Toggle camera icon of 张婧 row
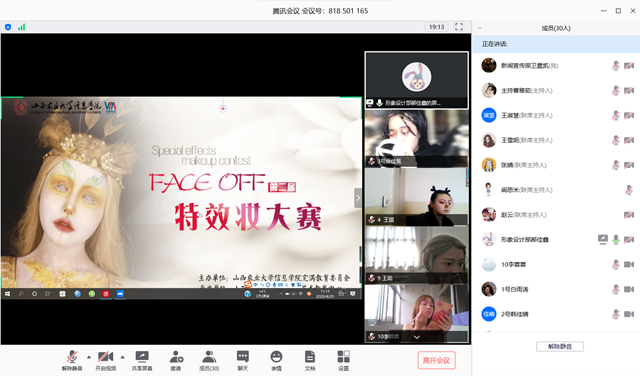 (629, 165)
